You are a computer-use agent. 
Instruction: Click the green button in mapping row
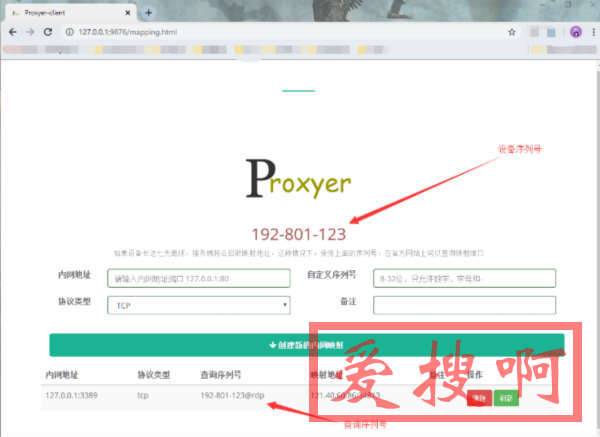[x=506, y=398]
